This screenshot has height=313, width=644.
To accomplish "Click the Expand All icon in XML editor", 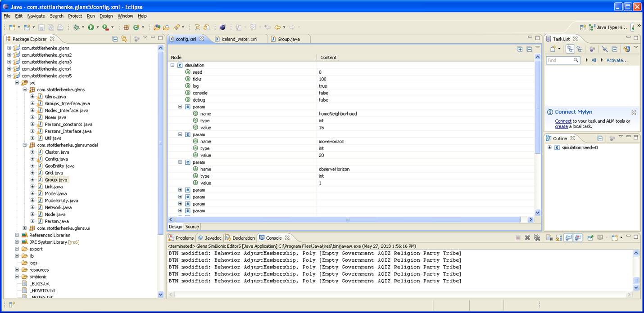I will tap(520, 49).
